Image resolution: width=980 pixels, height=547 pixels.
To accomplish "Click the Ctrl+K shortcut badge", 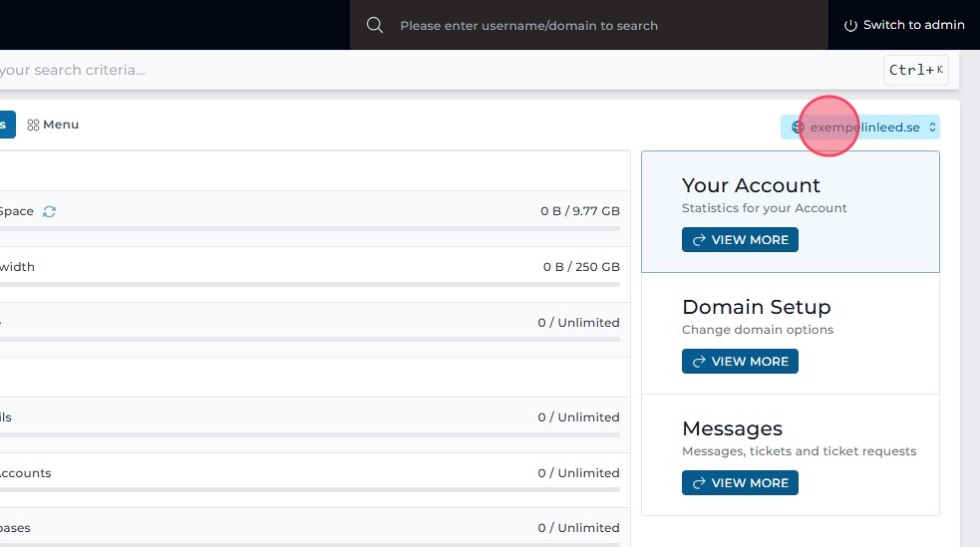I will (x=915, y=70).
